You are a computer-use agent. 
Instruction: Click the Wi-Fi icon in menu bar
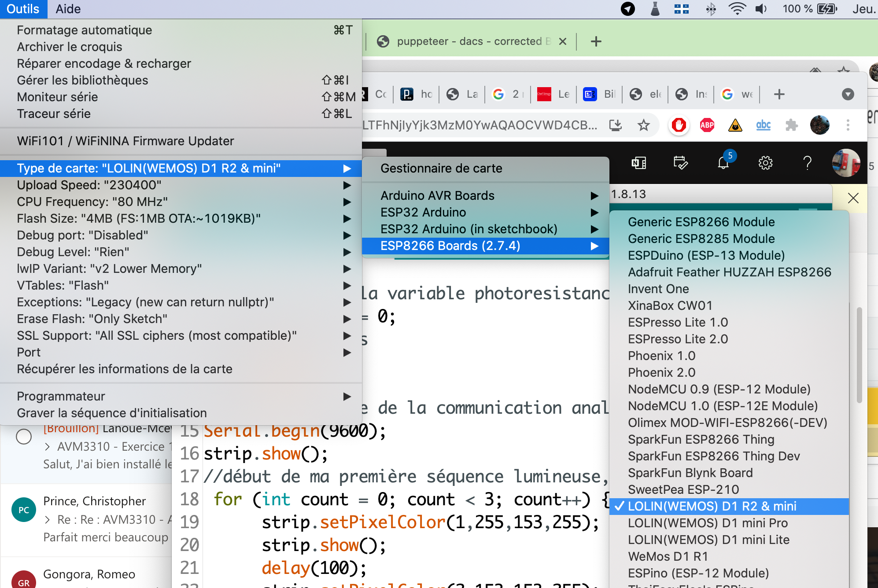coord(737,9)
